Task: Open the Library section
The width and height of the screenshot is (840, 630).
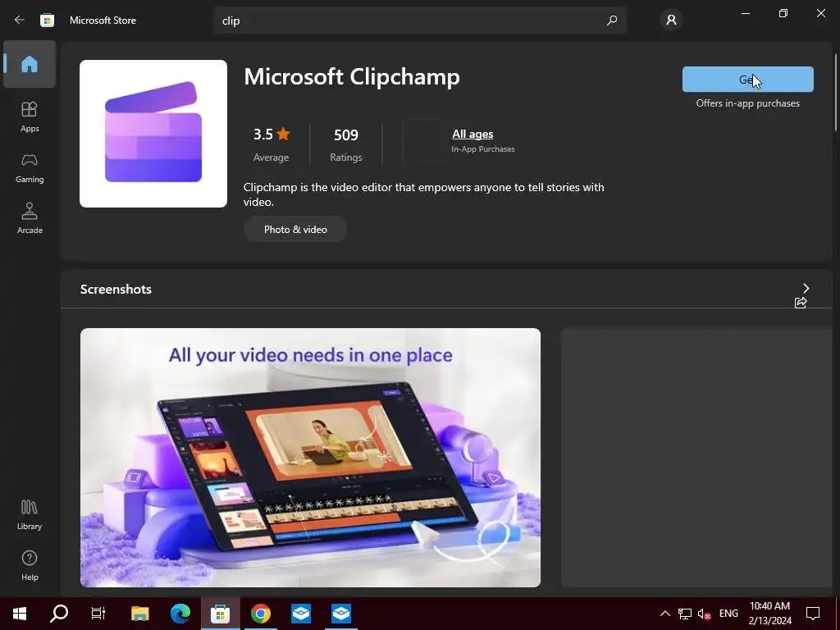Action: 30,514
